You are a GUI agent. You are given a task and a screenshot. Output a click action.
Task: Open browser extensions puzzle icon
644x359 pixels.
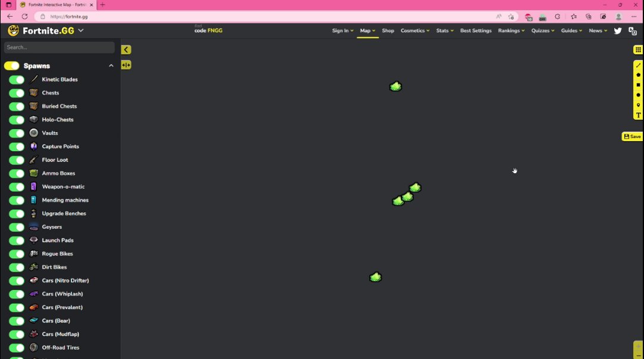pyautogui.click(x=557, y=17)
